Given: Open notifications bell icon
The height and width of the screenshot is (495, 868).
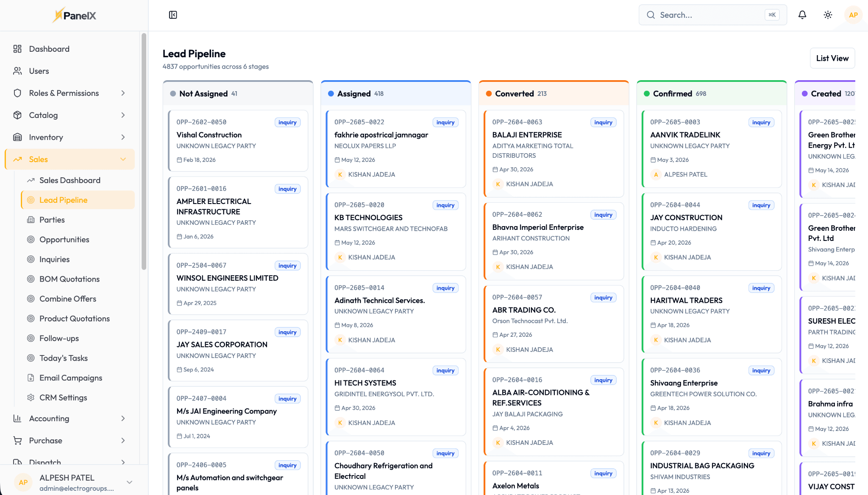Looking at the screenshot, I should [802, 15].
